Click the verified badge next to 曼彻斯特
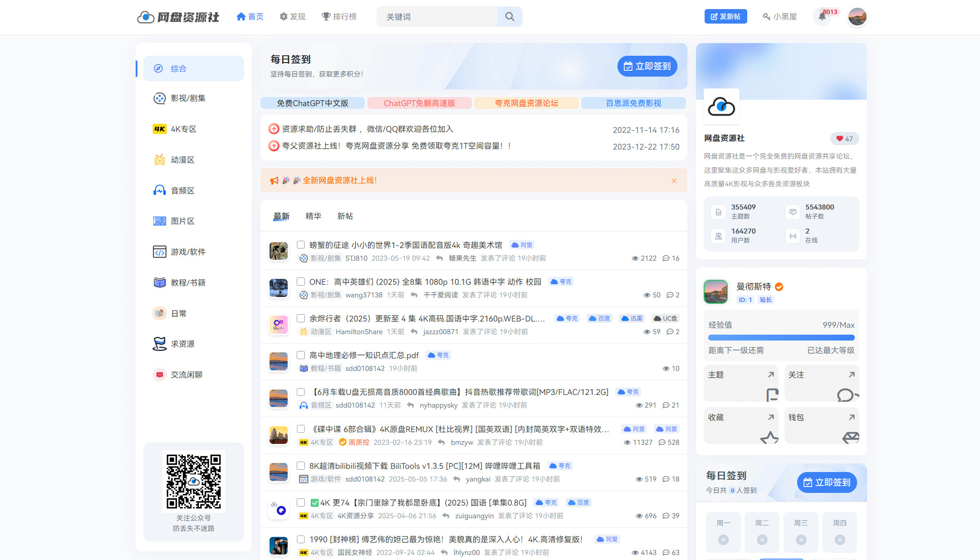This screenshot has width=980, height=560. (779, 287)
